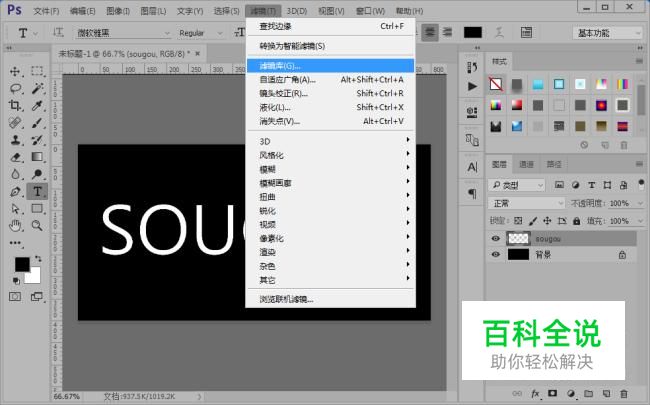Screen dimensions: 650x405
Task: Choose 液化(L)... from the menu
Action: tap(331, 107)
